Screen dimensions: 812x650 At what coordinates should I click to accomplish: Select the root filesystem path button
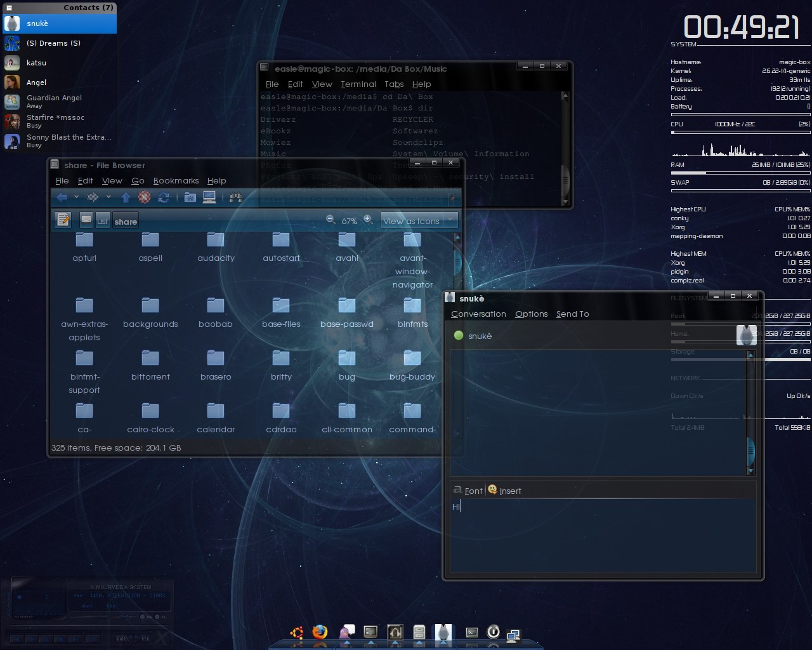(x=86, y=220)
